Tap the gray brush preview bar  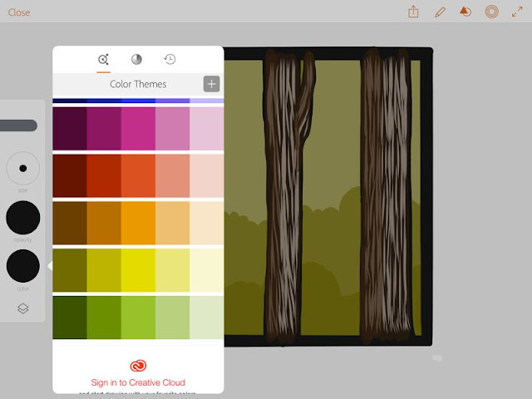tap(18, 126)
